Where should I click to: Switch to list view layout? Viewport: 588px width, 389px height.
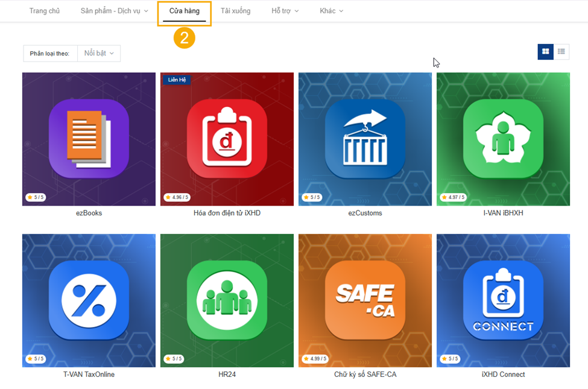coord(561,52)
